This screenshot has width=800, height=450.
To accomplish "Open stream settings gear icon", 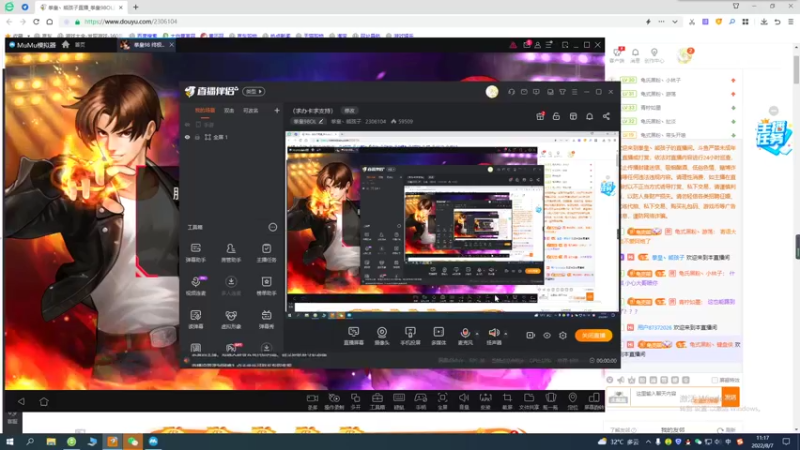I will pos(563,335).
